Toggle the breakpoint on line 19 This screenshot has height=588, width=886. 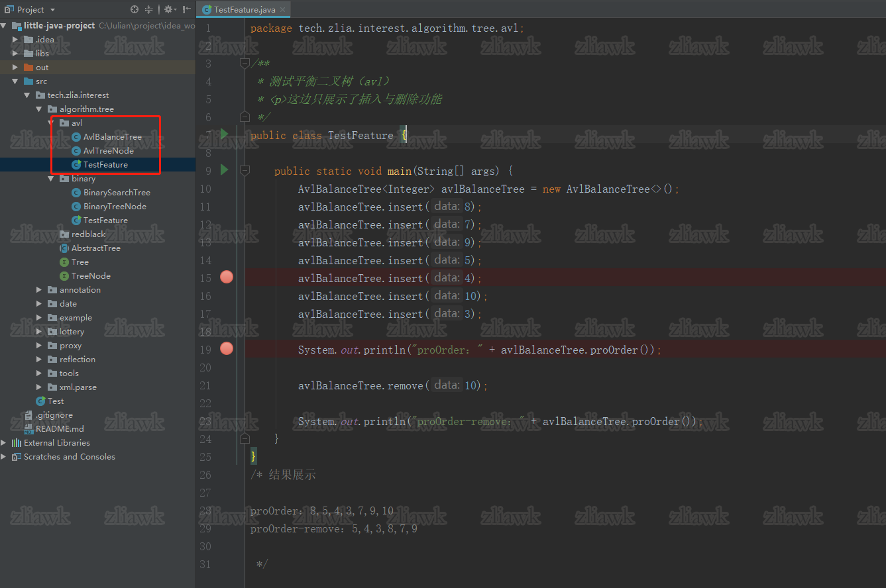227,349
